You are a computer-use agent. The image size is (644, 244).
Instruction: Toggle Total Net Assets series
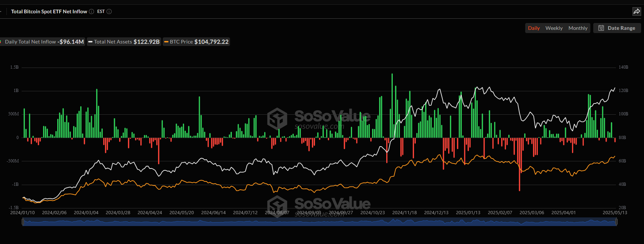[x=124, y=42]
